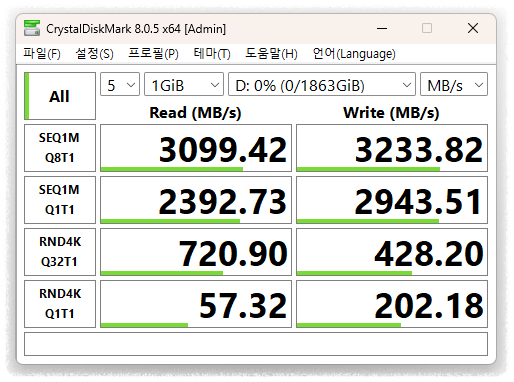Open the 언어(Language) menu
The width and height of the screenshot is (514, 382).
(354, 53)
